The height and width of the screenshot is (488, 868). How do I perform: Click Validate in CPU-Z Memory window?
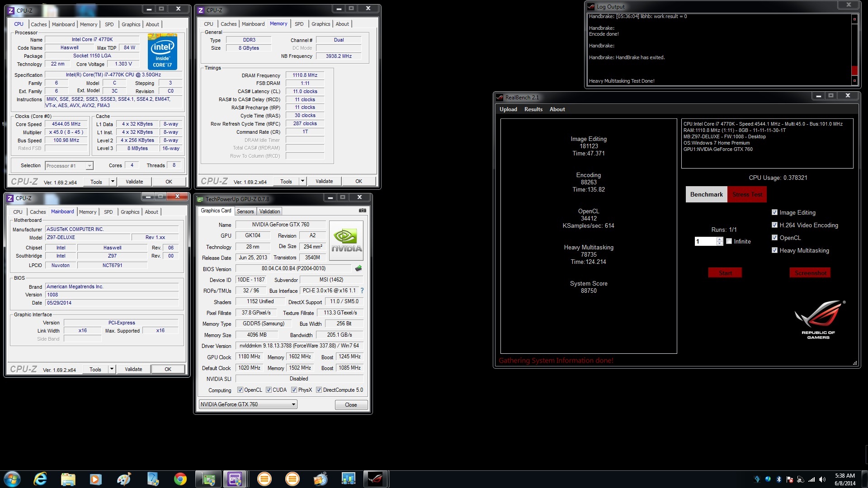pyautogui.click(x=324, y=181)
